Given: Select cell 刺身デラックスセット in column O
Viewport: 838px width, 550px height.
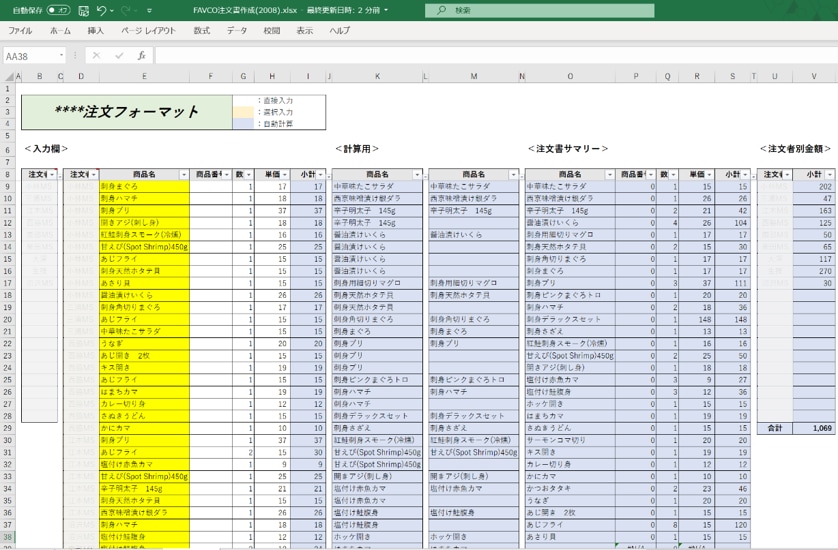Looking at the screenshot, I should click(x=570, y=320).
